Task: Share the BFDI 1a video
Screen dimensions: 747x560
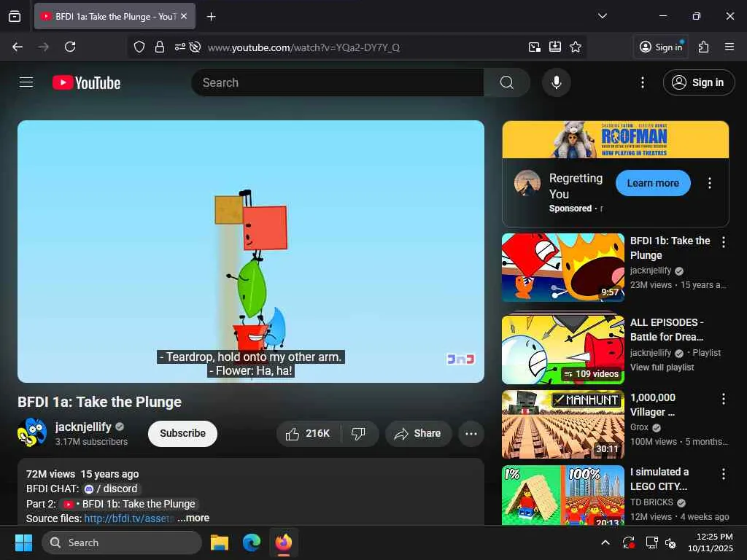Action: click(418, 434)
